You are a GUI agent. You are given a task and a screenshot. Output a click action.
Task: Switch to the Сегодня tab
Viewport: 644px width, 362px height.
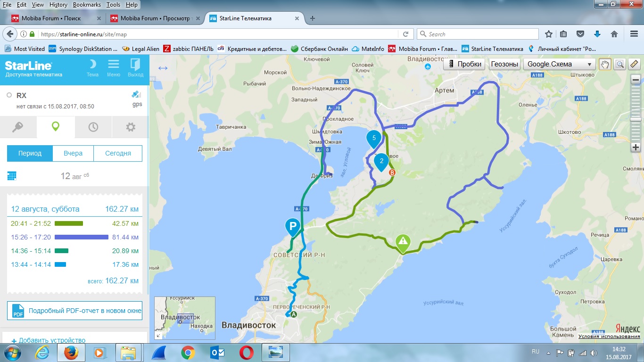[x=118, y=153]
